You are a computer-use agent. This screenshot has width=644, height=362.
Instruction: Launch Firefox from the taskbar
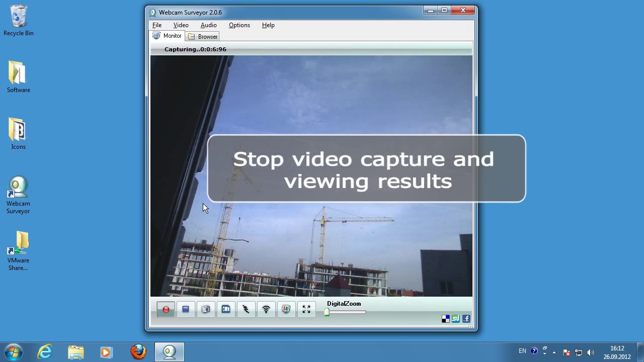tap(138, 352)
